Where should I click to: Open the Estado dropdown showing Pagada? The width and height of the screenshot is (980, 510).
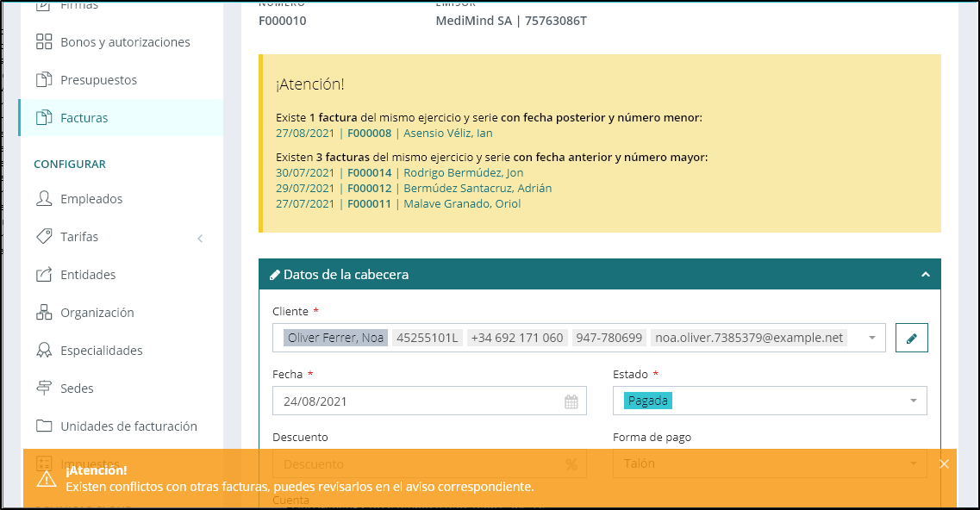click(913, 401)
